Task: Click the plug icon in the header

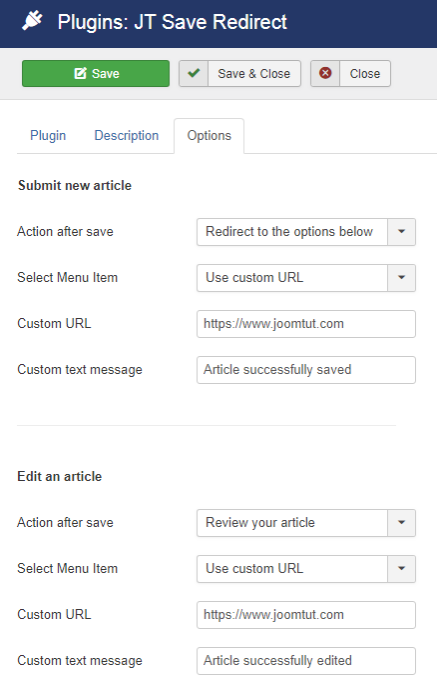Action: point(32,21)
